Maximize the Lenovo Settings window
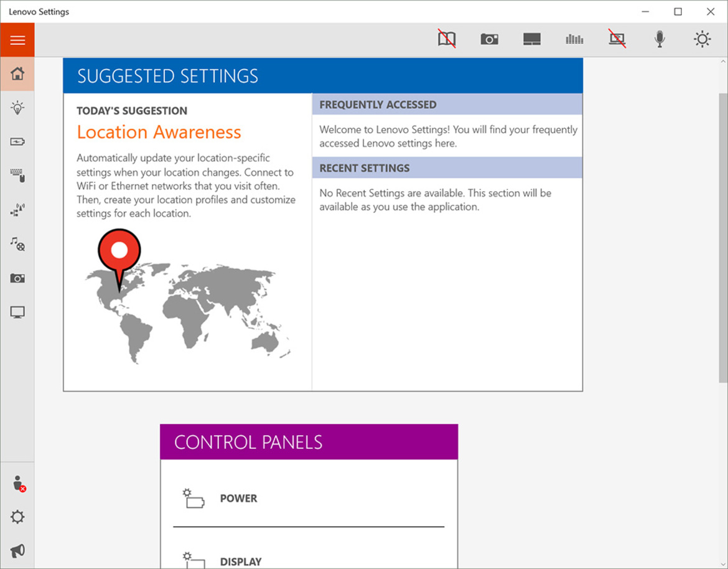Viewport: 728px width, 569px height. click(678, 12)
